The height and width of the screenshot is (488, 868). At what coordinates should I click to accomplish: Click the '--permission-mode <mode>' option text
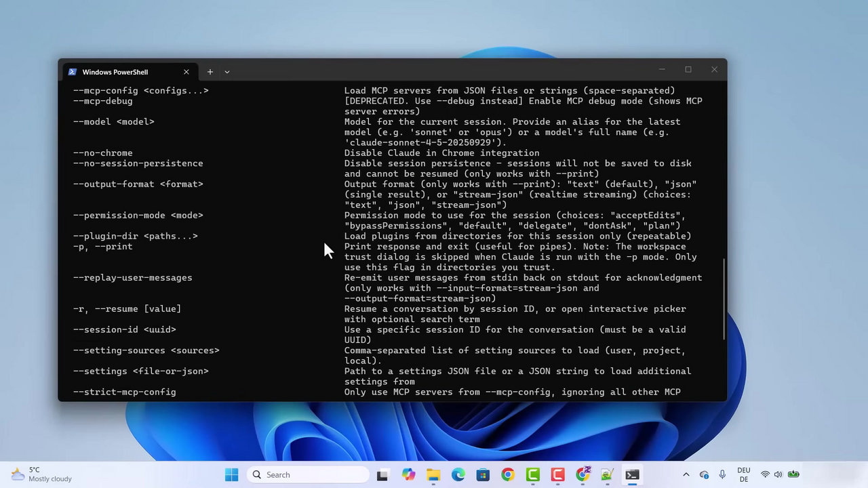click(x=138, y=216)
